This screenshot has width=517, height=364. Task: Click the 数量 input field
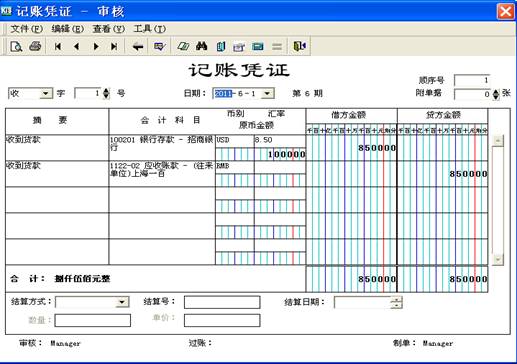(x=93, y=320)
